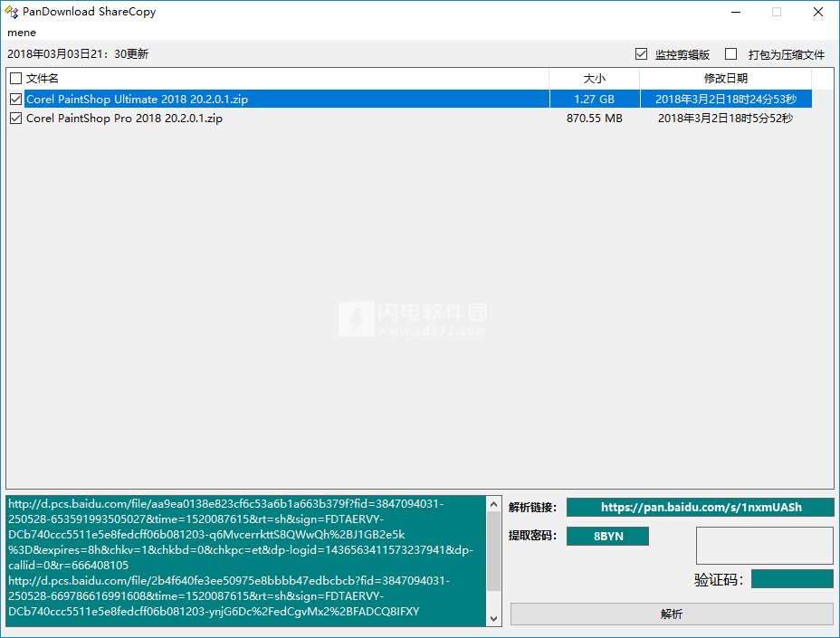Click inside the download links text area

click(x=246, y=561)
